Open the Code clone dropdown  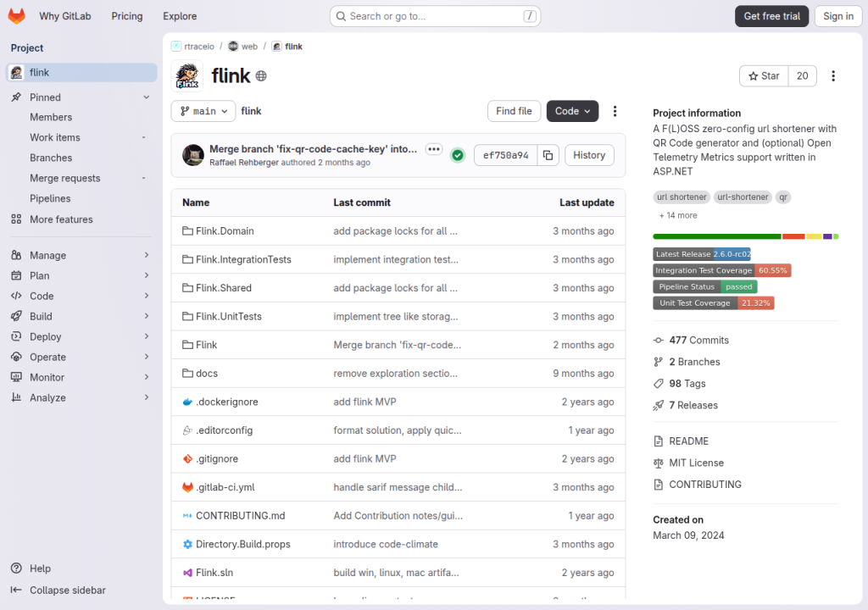572,111
